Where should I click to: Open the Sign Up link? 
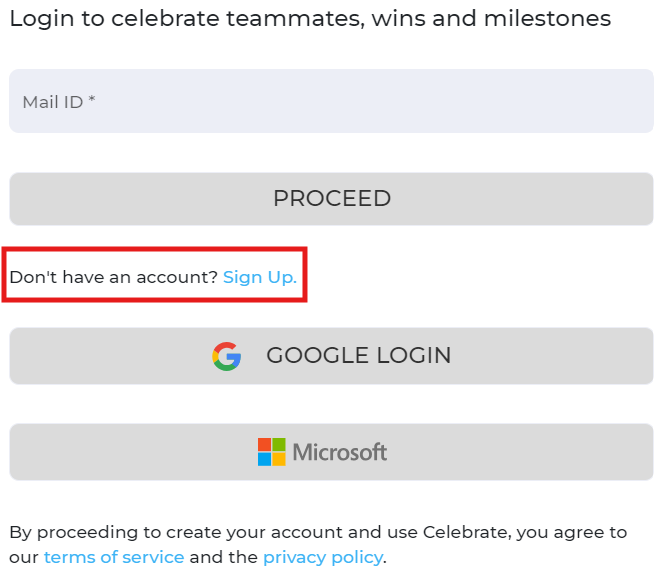(x=260, y=277)
